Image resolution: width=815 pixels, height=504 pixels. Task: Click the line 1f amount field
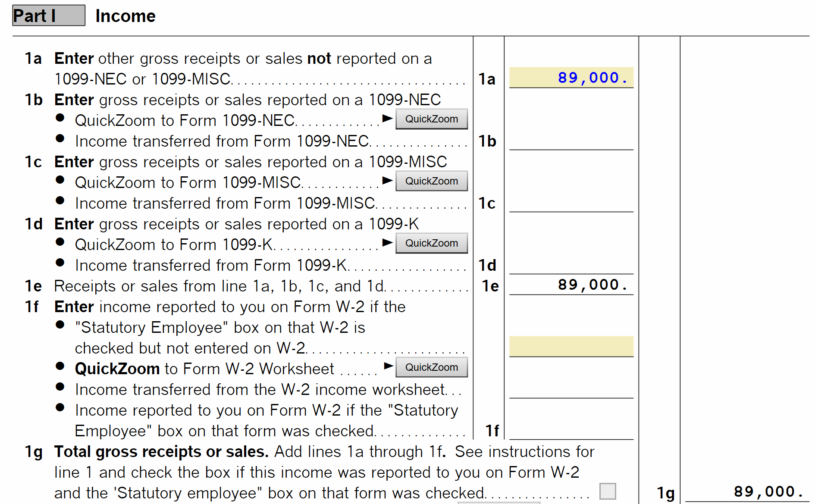tap(571, 430)
